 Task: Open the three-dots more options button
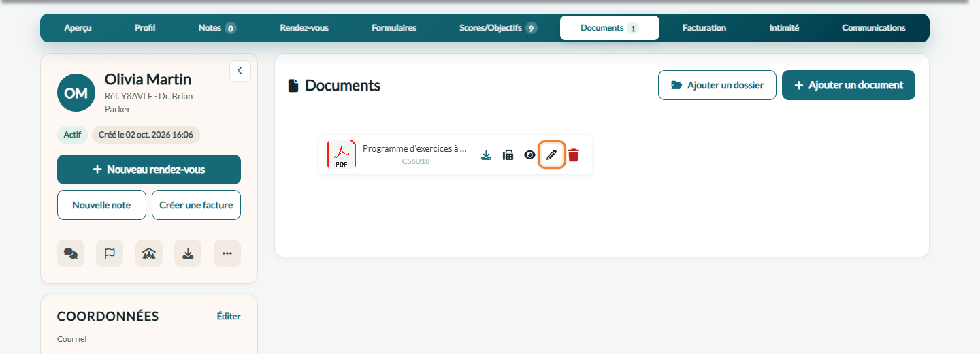click(x=227, y=253)
